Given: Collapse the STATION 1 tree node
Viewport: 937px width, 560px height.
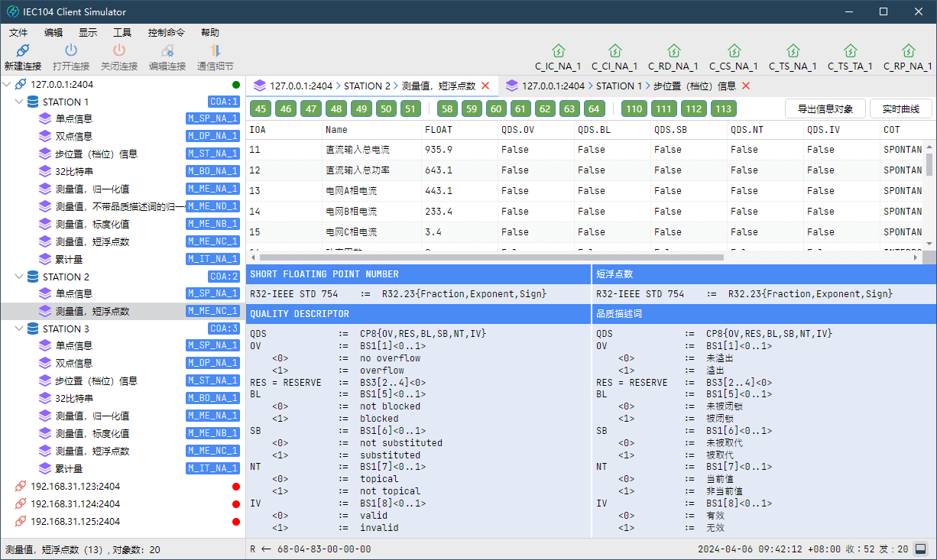Looking at the screenshot, I should pos(19,102).
